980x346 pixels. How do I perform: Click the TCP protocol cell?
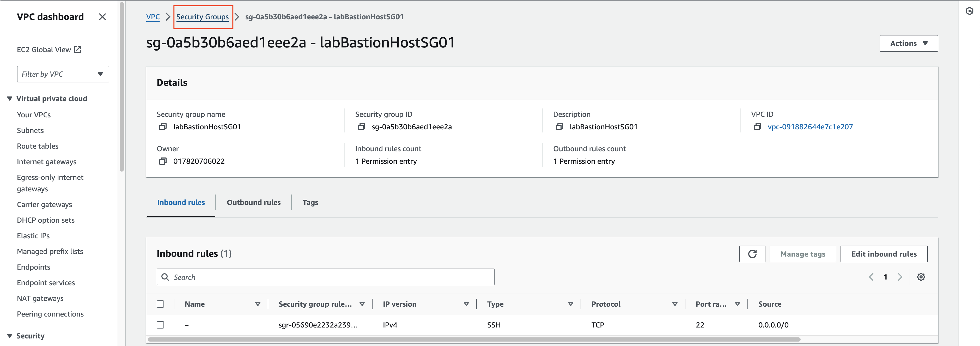[598, 325]
